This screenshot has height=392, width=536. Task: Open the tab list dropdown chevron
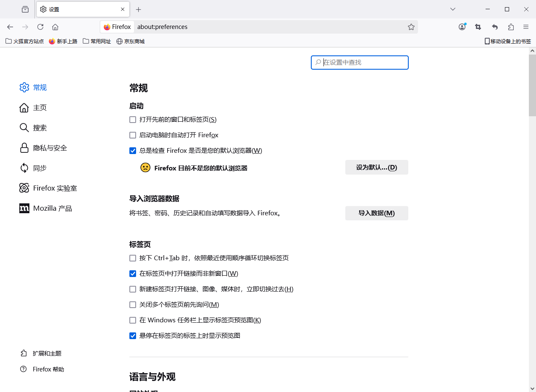452,9
